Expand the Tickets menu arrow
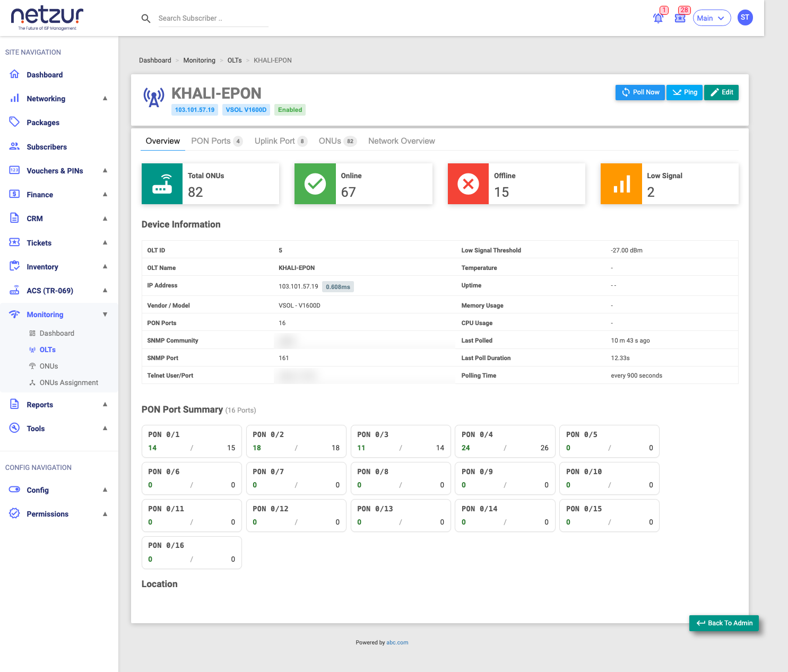The image size is (788, 672). point(105,242)
